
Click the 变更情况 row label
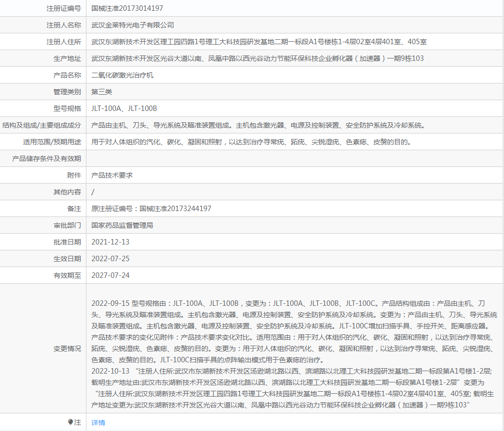point(67,349)
